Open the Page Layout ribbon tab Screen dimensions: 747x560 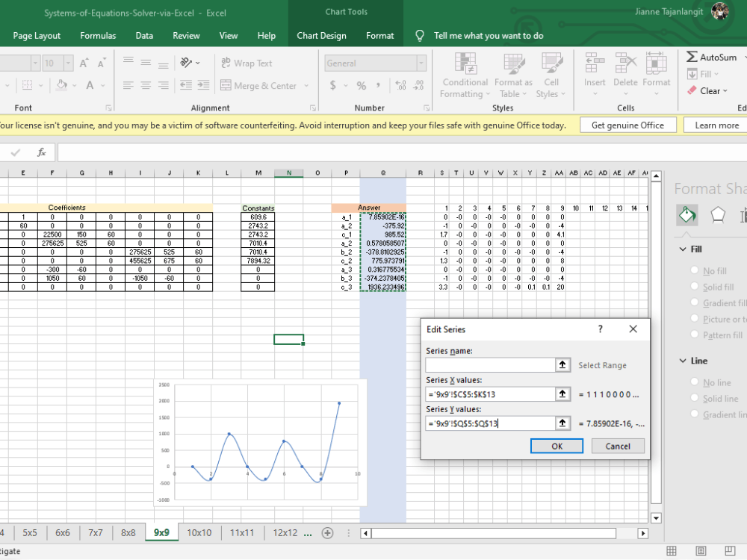tap(37, 36)
